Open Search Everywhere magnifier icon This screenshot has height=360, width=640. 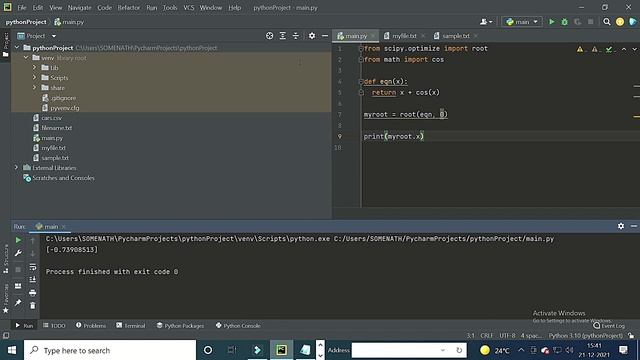click(x=607, y=22)
